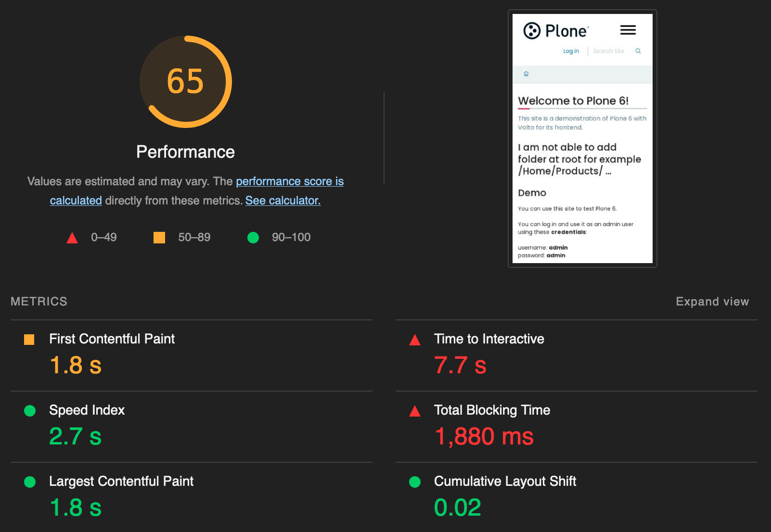The image size is (771, 532).
Task: Click the red triangle beside Time to Interactive
Action: [414, 340]
